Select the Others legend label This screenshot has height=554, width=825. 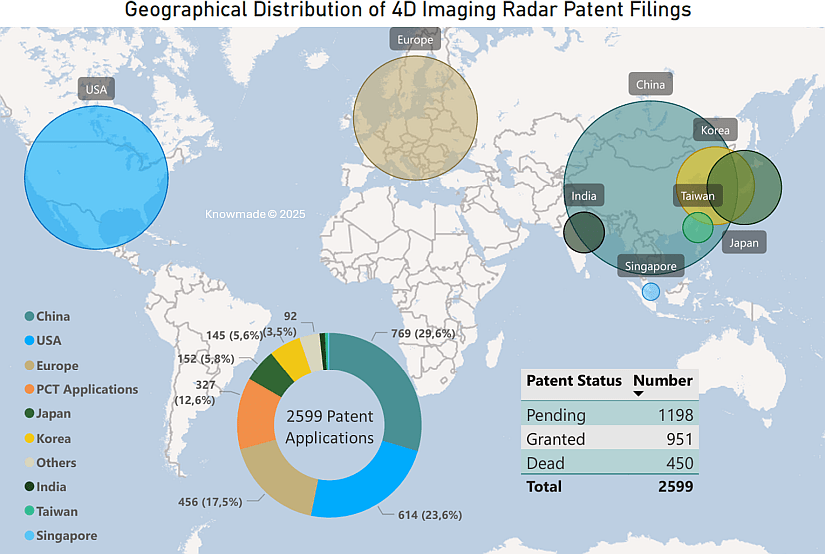(x=56, y=462)
